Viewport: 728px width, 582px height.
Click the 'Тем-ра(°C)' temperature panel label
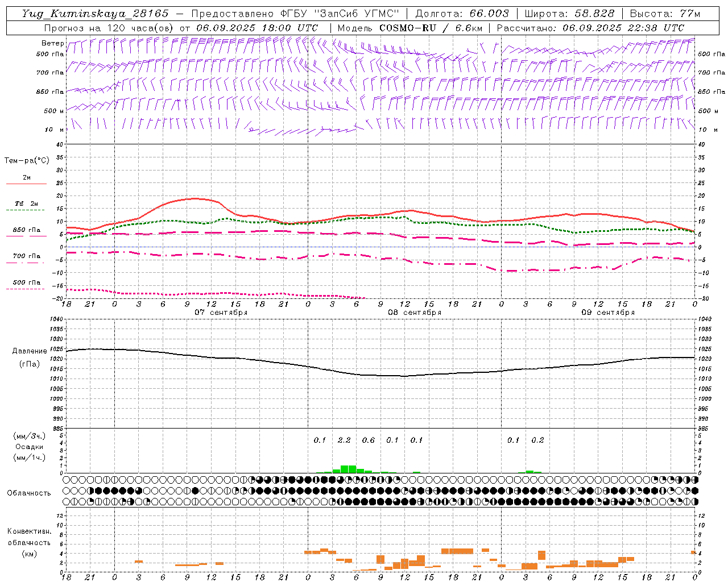[27, 161]
